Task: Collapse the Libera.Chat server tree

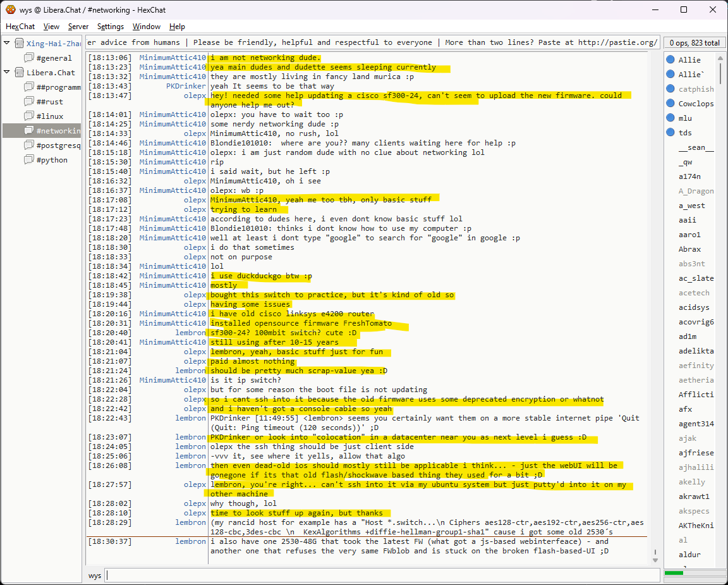Action: point(7,73)
